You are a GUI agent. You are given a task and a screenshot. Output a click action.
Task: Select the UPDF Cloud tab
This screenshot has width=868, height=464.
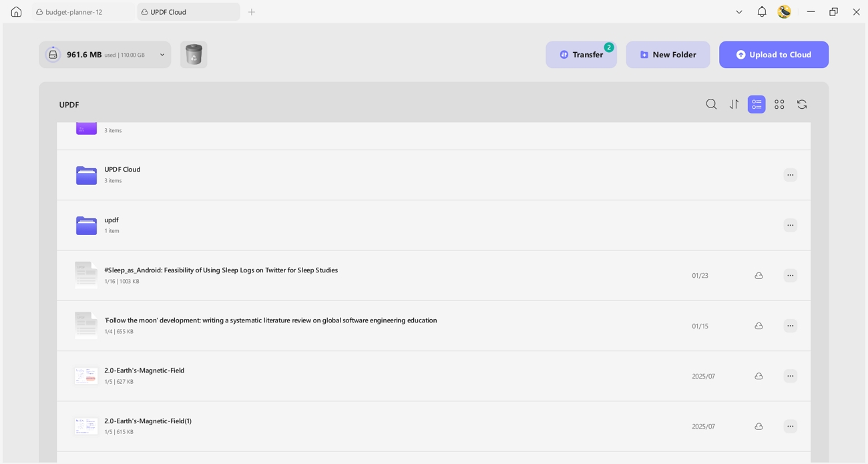pos(188,12)
